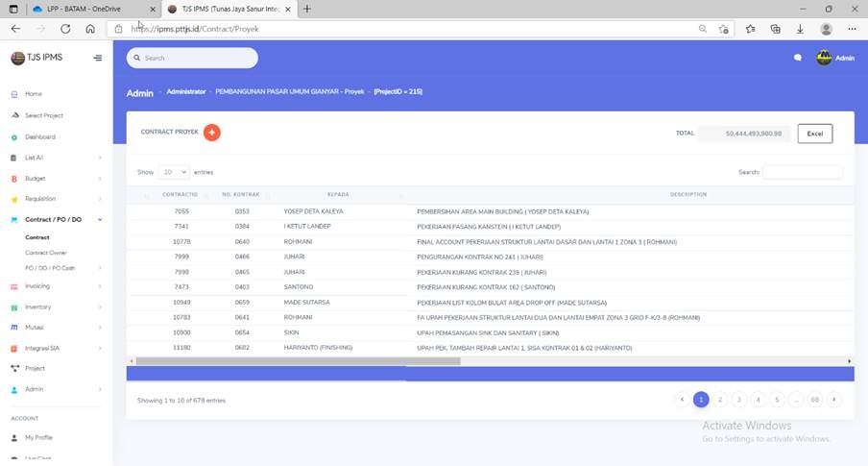
Task: Click the Admin user avatar icon
Action: [x=824, y=58]
